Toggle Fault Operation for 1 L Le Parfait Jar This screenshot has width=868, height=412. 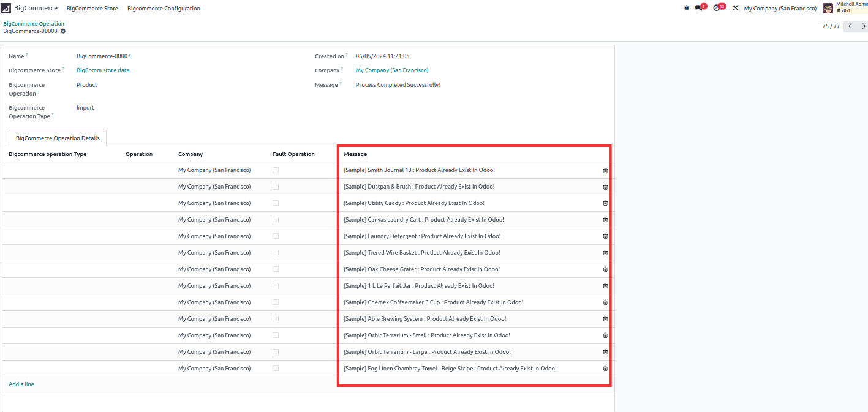tap(276, 286)
